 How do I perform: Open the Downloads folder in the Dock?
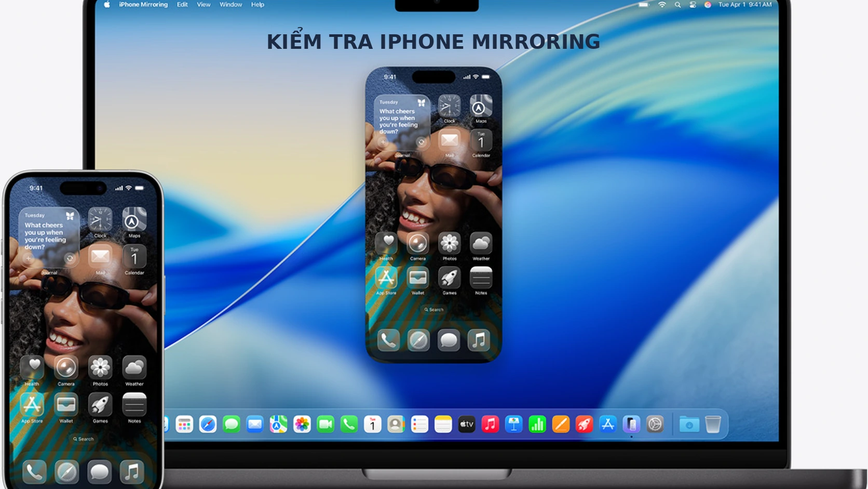(689, 425)
